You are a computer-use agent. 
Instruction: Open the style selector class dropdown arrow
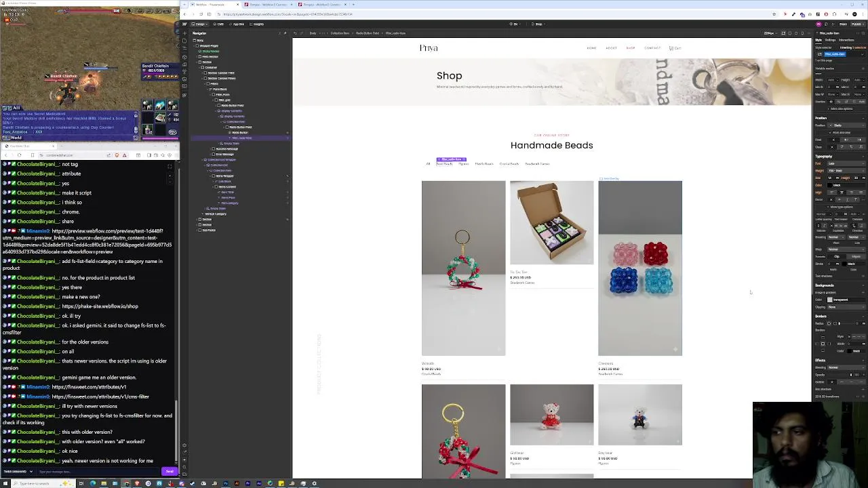click(863, 54)
